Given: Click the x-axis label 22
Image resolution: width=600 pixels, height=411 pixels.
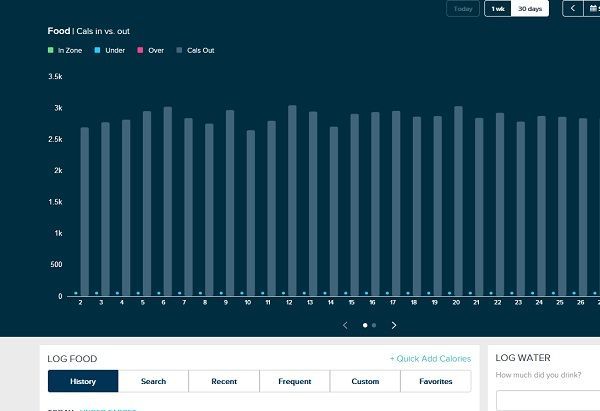Looking at the screenshot, I should pos(497,302).
